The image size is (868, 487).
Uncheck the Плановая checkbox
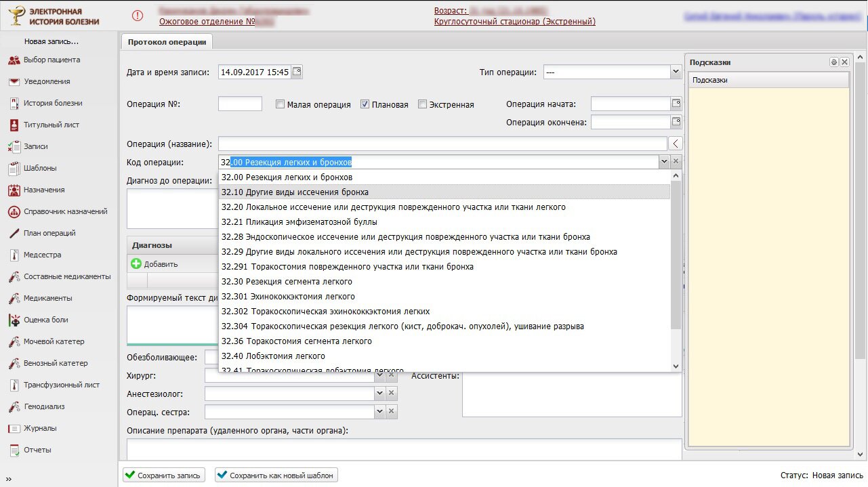click(365, 105)
